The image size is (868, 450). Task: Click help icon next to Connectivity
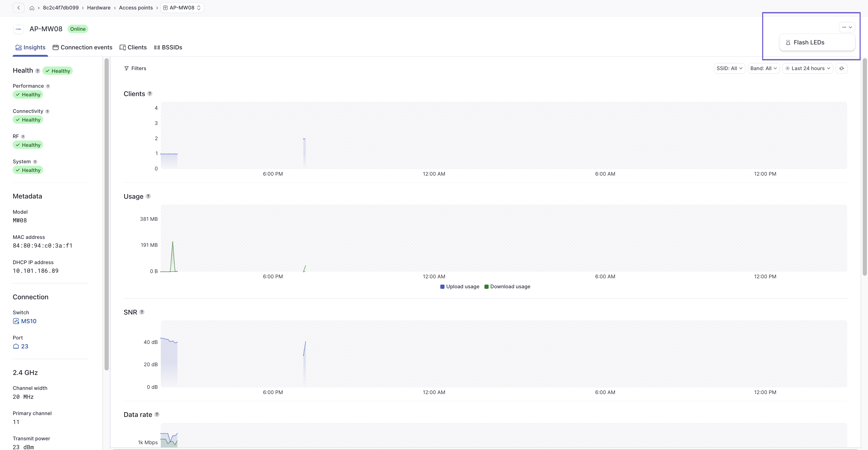(48, 112)
